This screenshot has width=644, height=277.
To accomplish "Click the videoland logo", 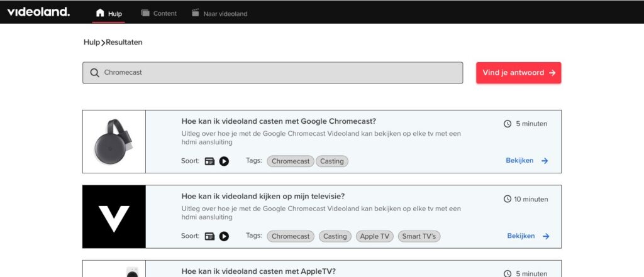I will pos(38,13).
